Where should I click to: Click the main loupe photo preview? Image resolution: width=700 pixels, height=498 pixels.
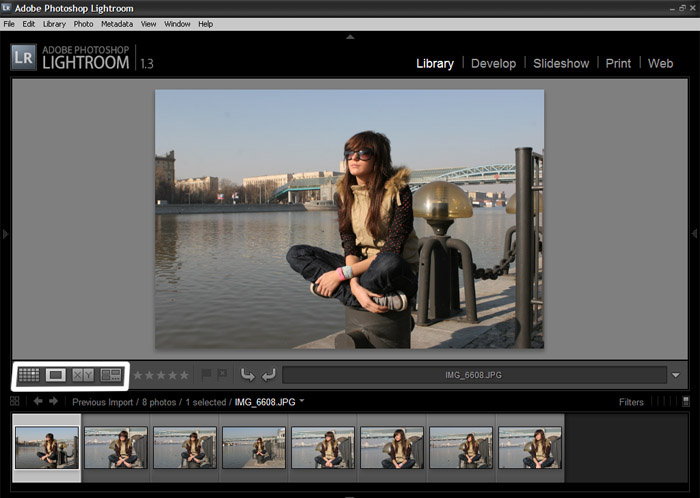(x=350, y=219)
